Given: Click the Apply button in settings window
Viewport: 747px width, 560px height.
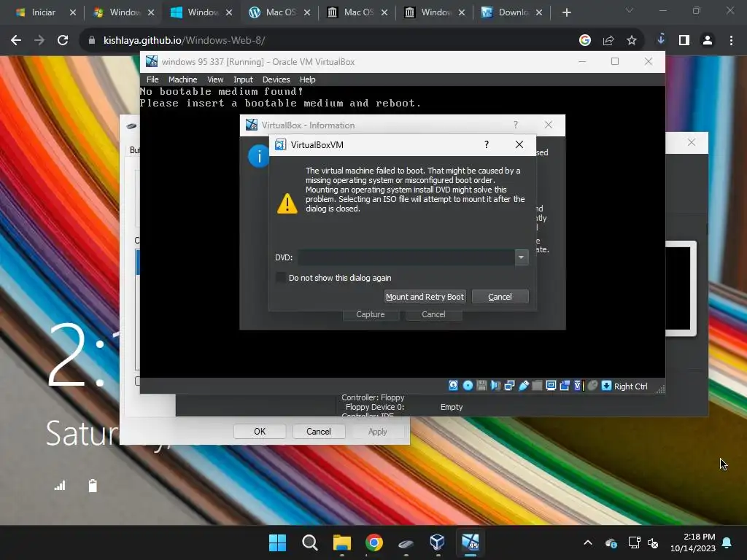Looking at the screenshot, I should click(x=377, y=432).
